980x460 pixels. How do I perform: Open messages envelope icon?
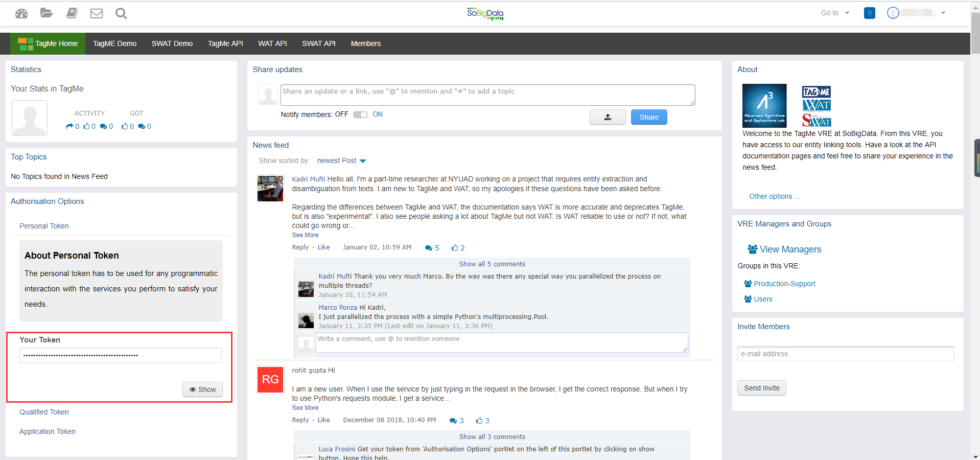(97, 13)
